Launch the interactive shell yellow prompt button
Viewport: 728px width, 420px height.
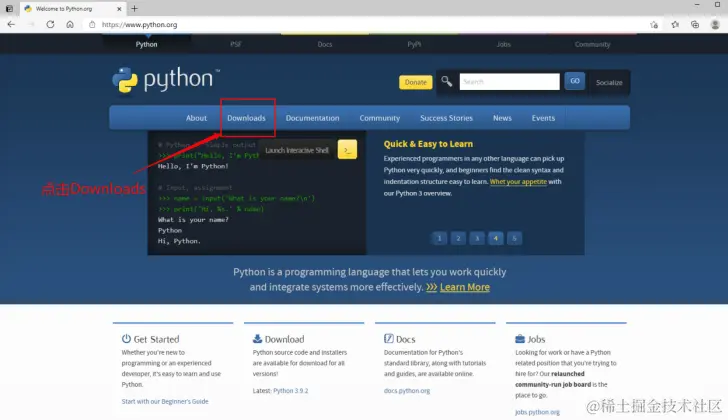[x=347, y=150]
